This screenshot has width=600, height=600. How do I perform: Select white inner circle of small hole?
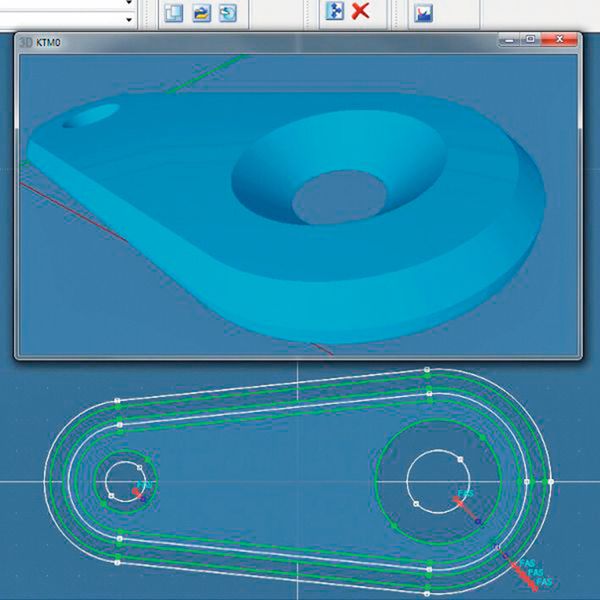click(x=125, y=481)
